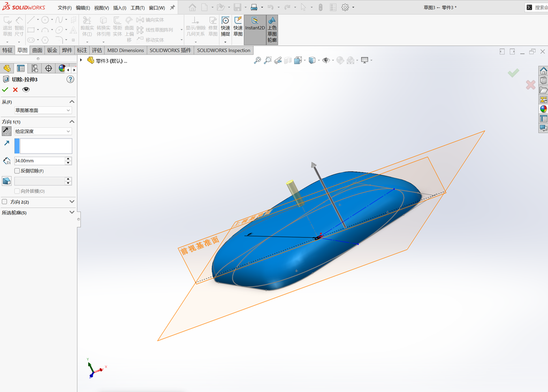Enable 反侧切除 flip side to cut
Viewport: 548px width, 392px height.
(x=17, y=171)
